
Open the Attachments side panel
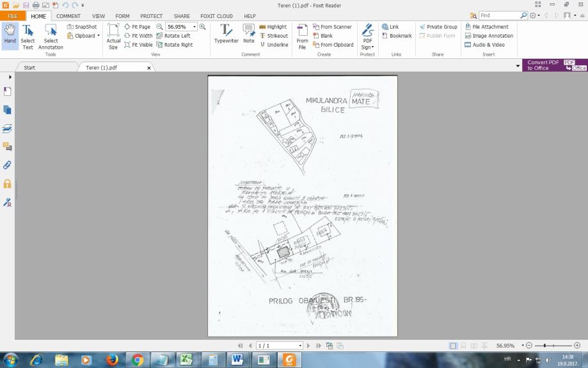(7, 165)
